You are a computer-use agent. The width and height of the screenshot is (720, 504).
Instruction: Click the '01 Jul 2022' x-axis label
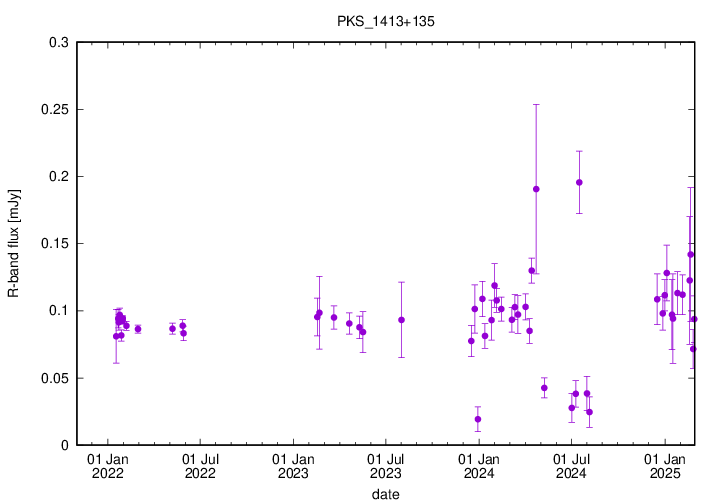tap(200, 465)
